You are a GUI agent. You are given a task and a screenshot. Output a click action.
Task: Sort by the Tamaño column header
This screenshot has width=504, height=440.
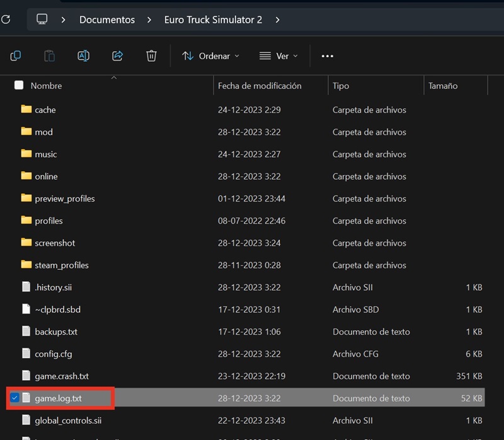(x=443, y=86)
